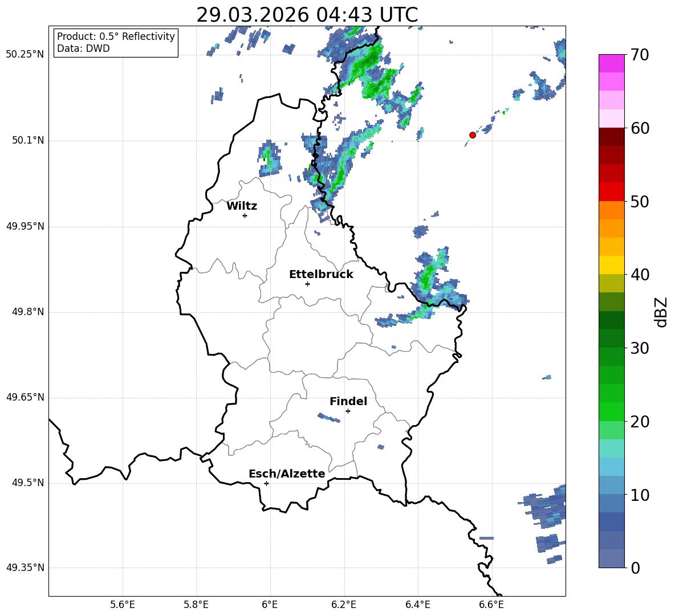Click the 49.35°N latitude label

[25, 568]
